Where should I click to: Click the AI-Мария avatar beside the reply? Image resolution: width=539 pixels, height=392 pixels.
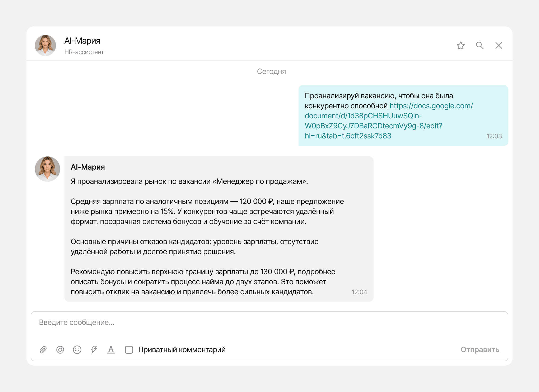[x=48, y=169]
